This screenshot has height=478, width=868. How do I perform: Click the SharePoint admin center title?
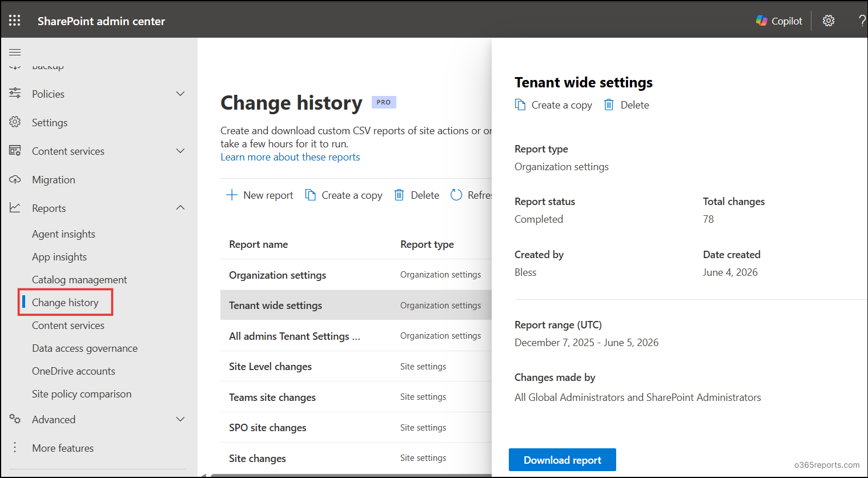tap(101, 21)
